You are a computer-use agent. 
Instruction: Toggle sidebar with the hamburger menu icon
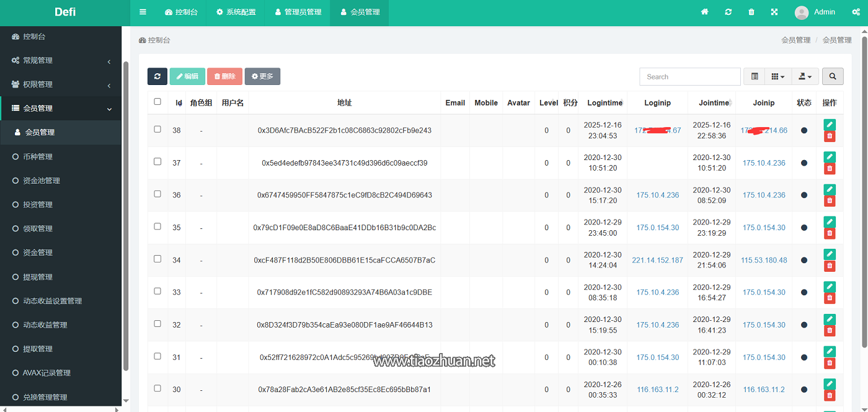point(143,12)
